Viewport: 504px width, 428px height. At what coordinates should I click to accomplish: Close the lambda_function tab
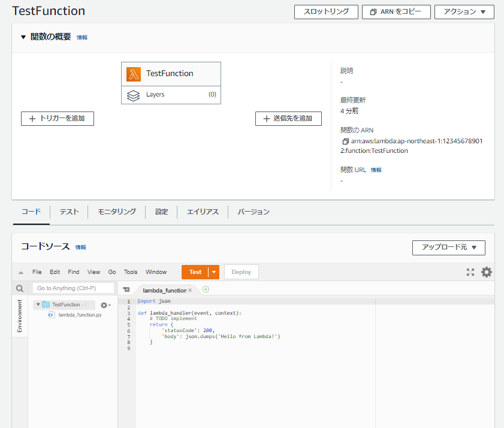[x=190, y=290]
